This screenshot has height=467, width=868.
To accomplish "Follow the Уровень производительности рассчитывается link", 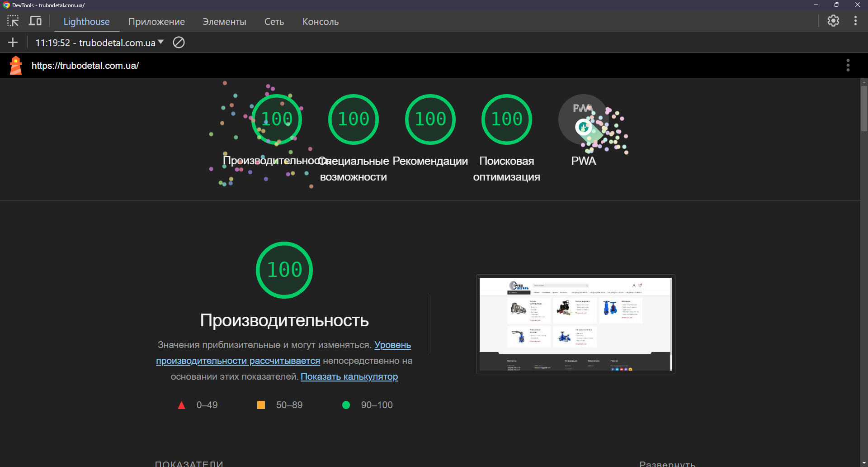I will pos(283,353).
